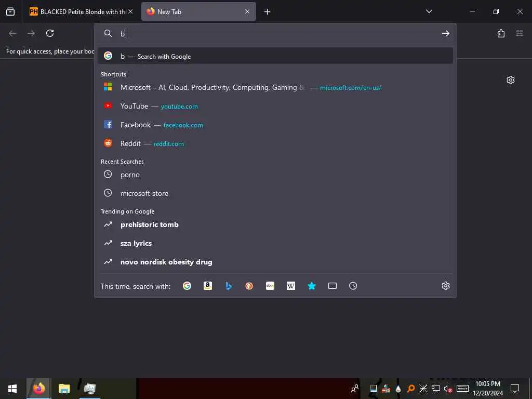This screenshot has height=399, width=532.
Task: Close the first browser tab
Action: (x=130, y=11)
